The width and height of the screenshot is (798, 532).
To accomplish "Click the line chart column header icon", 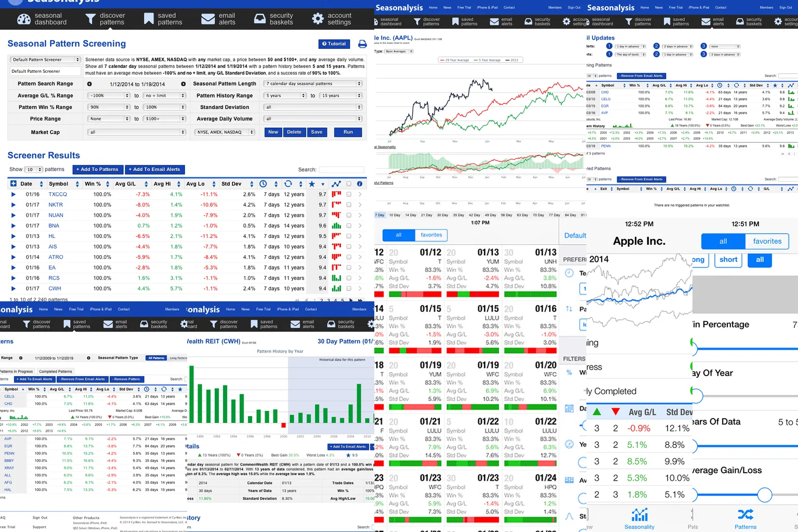I will (336, 184).
